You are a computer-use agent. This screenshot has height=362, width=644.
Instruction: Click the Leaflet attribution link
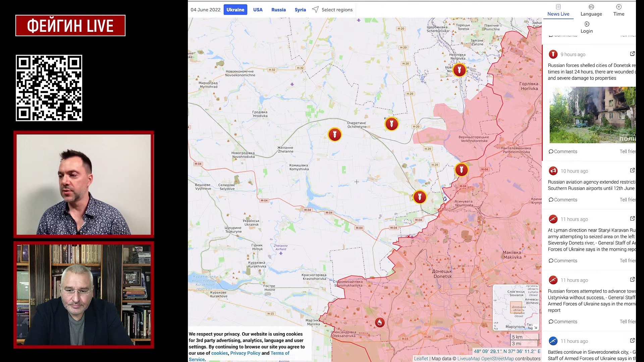tap(421, 358)
